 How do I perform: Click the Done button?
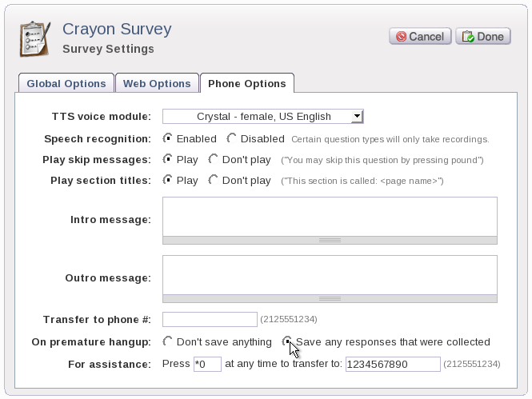[x=483, y=36]
